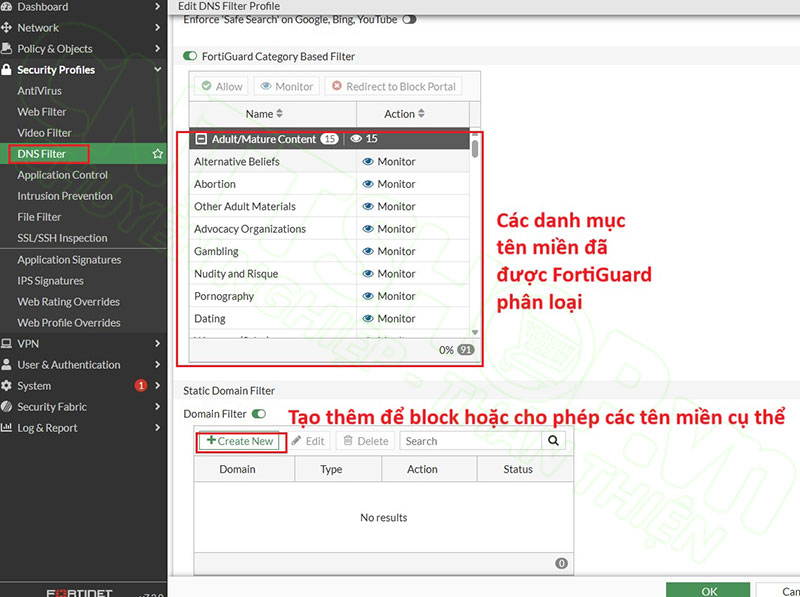Click the Monitor action button above table
800x597 pixels.
click(x=287, y=86)
